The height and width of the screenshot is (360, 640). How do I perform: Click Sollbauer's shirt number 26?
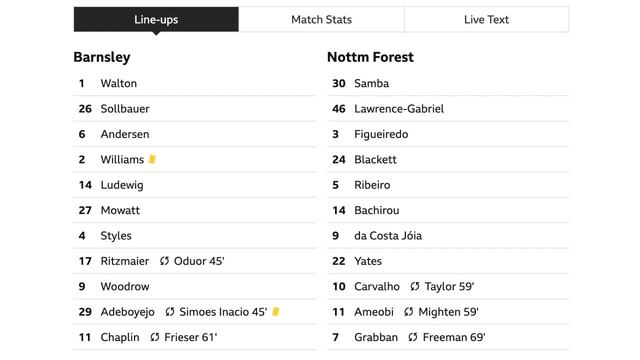click(x=85, y=109)
